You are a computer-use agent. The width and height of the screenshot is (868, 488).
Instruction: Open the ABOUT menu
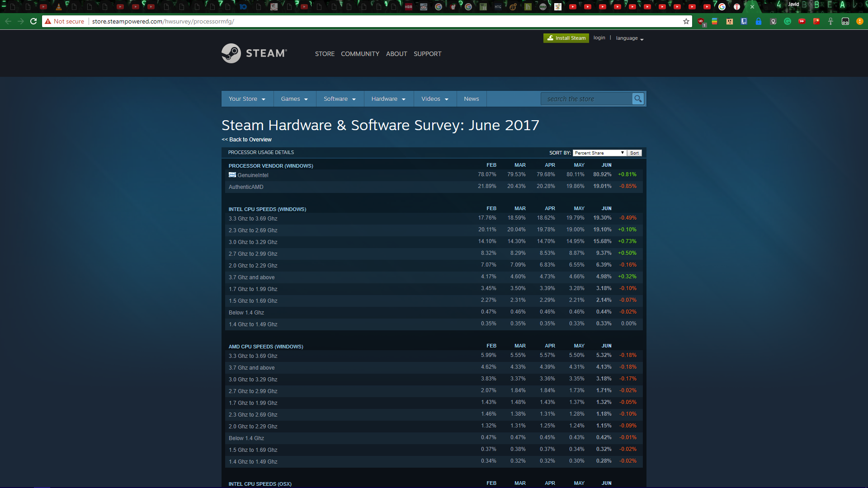pyautogui.click(x=396, y=54)
